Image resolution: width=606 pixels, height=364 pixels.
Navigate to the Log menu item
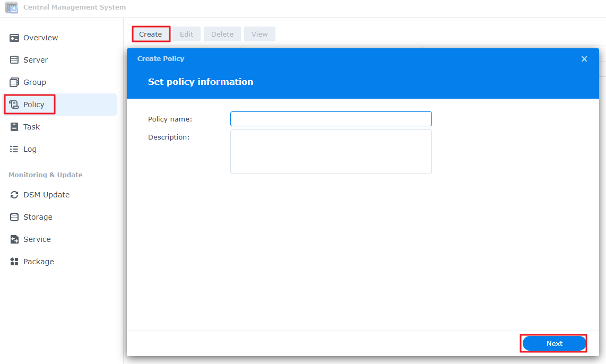pyautogui.click(x=29, y=149)
